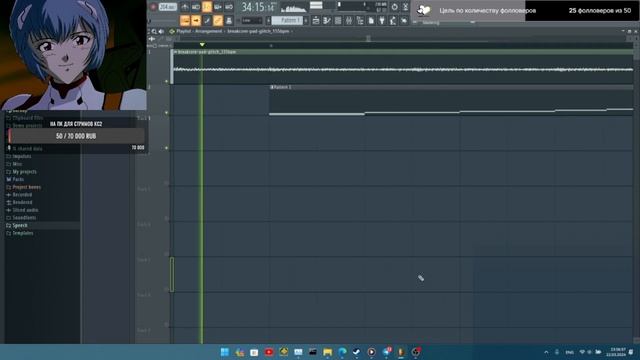The width and height of the screenshot is (640, 360).
Task: Expand Project bones folder
Action: coord(27,187)
